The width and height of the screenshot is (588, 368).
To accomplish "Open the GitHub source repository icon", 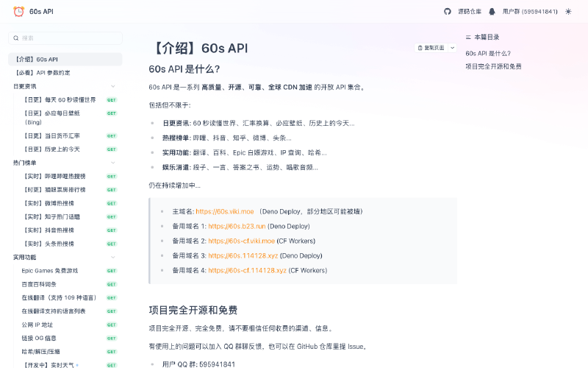I will [x=448, y=12].
